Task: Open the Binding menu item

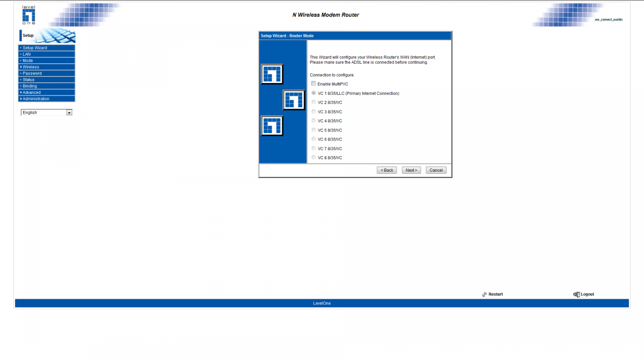Action: (47, 86)
